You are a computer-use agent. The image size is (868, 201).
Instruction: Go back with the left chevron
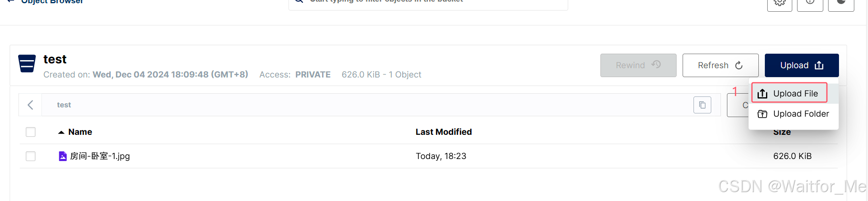(30, 105)
